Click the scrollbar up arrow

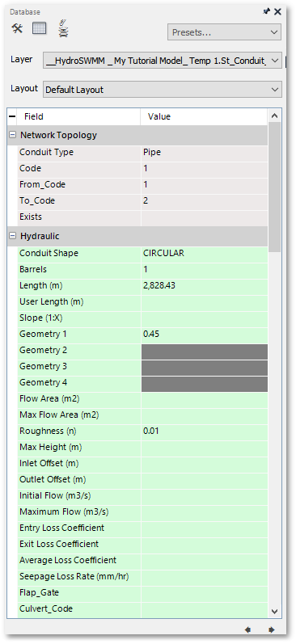tap(275, 116)
